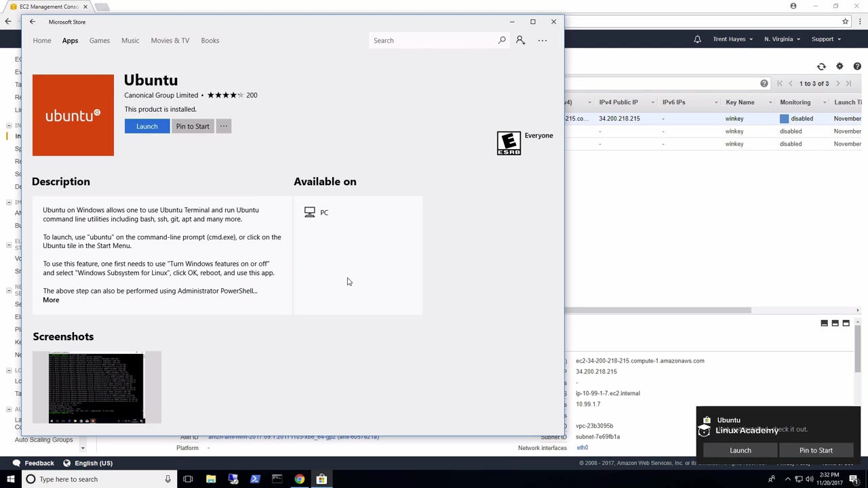Image resolution: width=868 pixels, height=488 pixels.
Task: Launch Ubuntu from the Store page
Action: pos(147,126)
